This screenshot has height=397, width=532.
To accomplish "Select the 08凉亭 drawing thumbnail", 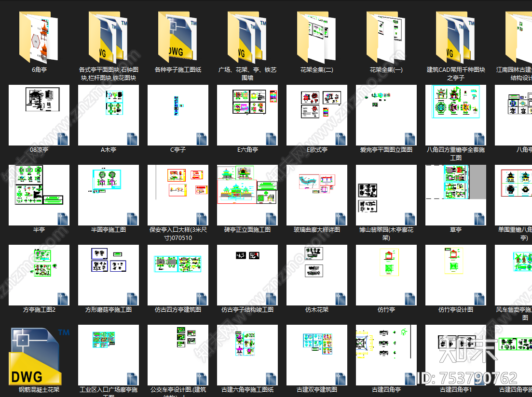I will coord(39,115).
